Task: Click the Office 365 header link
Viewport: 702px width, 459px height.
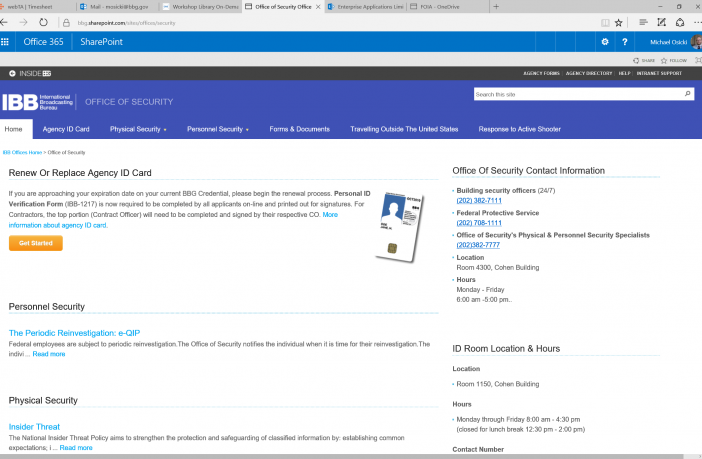Action: tap(43, 42)
